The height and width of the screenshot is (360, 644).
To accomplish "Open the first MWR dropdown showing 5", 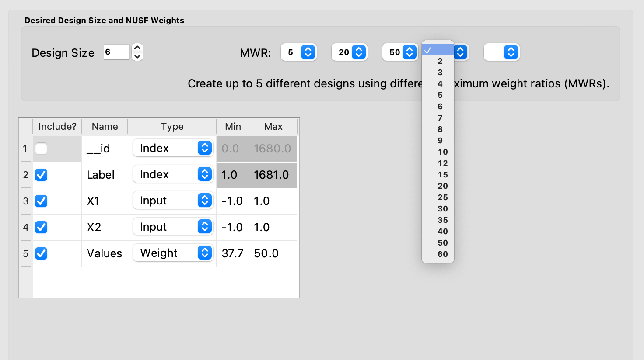I will click(x=299, y=52).
